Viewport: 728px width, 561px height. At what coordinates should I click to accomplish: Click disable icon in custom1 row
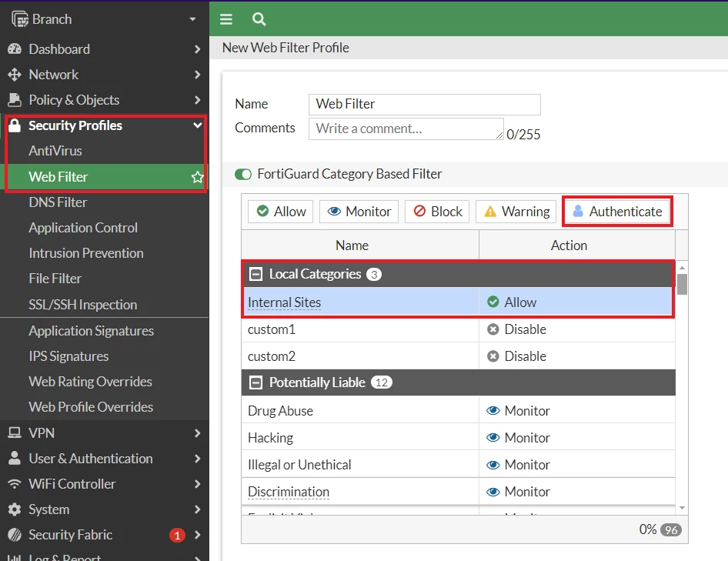click(x=493, y=329)
